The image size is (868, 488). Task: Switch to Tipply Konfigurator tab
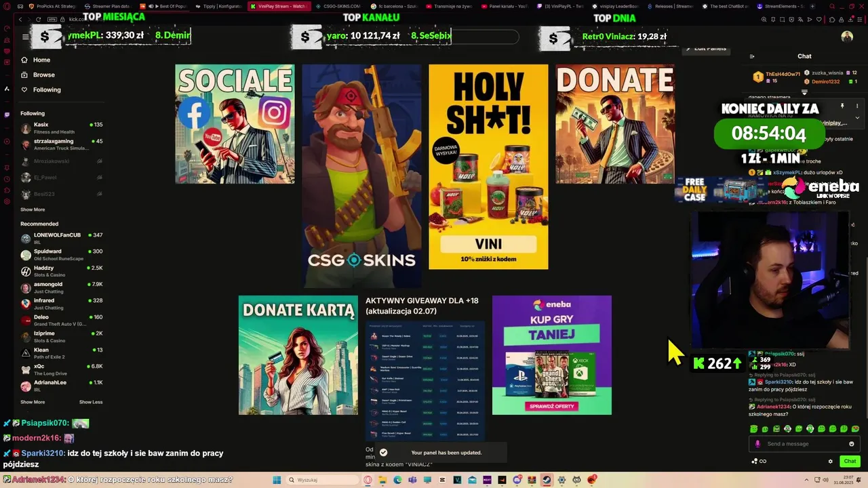(220, 6)
